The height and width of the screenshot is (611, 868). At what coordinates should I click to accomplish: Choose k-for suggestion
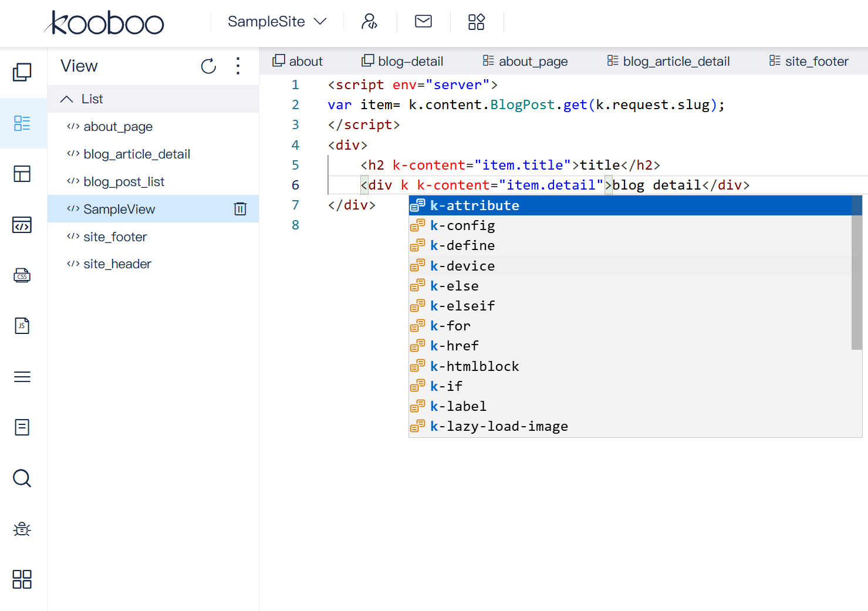pos(630,326)
